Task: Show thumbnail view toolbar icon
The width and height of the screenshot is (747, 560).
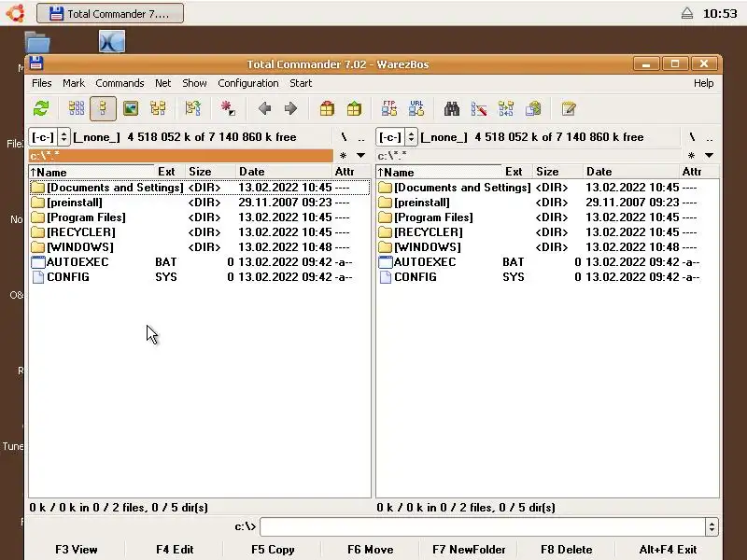Action: coord(131,108)
